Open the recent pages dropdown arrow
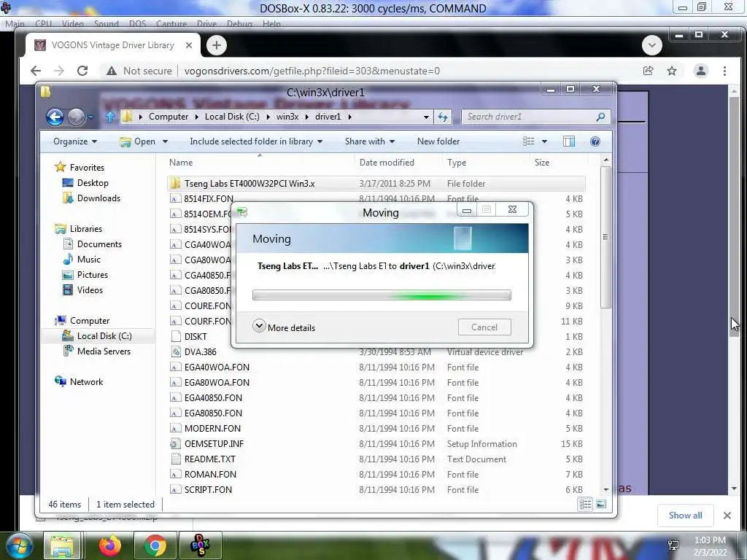Viewport: 747px width, 560px height. [90, 117]
